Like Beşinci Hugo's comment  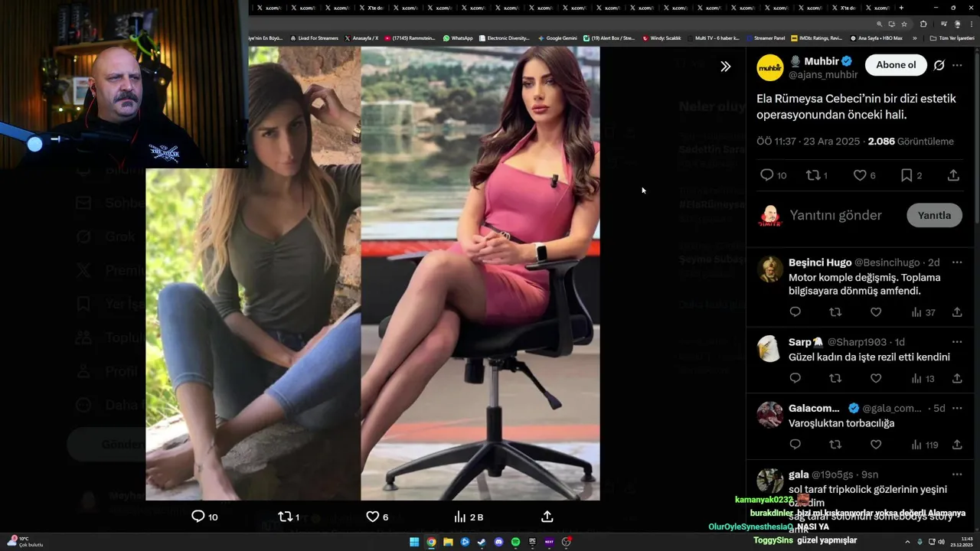point(876,312)
